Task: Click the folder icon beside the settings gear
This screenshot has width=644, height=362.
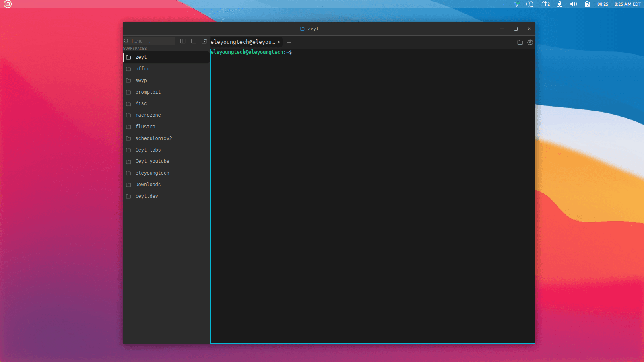Action: pyautogui.click(x=520, y=42)
